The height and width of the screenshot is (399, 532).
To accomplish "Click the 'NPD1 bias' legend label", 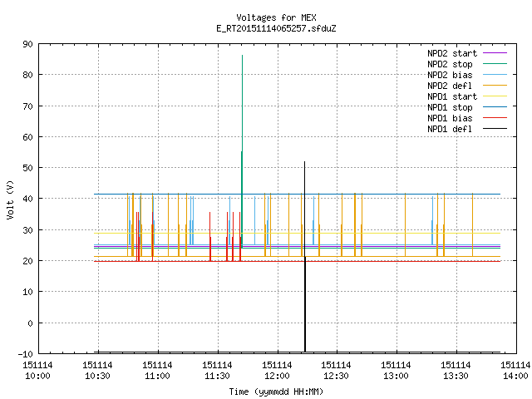I will pyautogui.click(x=450, y=118).
